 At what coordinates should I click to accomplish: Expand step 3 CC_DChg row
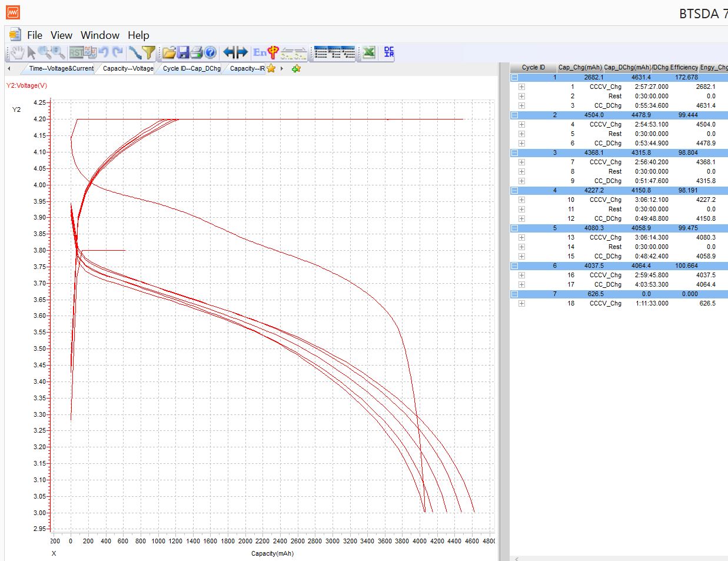point(521,105)
